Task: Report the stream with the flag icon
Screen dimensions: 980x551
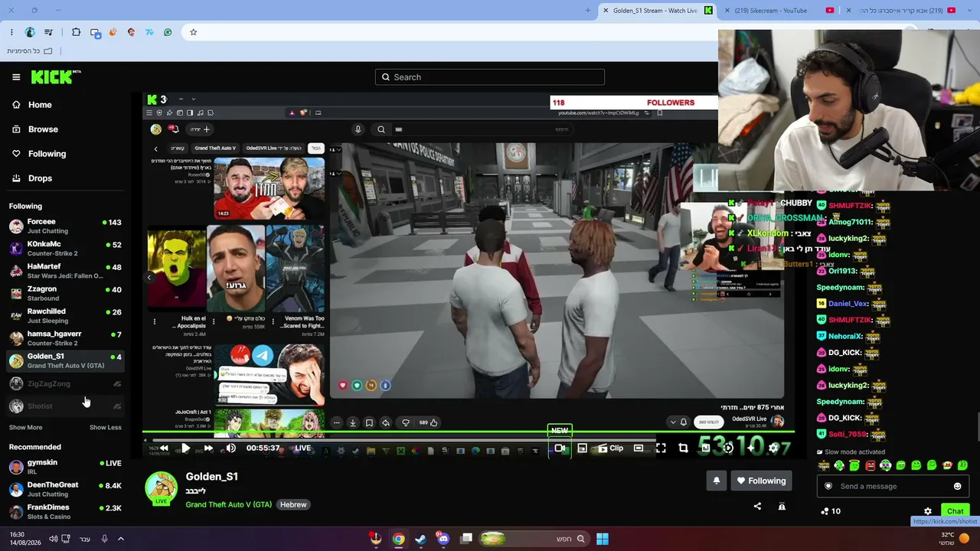Action: (782, 506)
